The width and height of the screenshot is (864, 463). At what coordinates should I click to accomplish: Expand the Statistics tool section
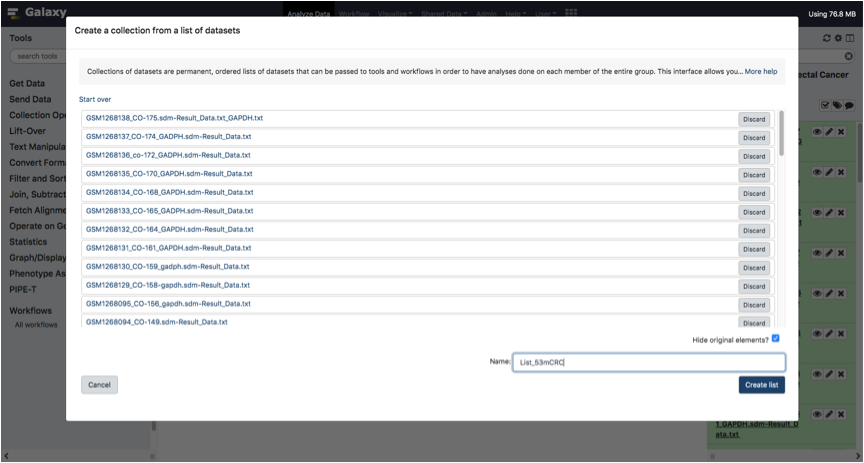pos(28,242)
